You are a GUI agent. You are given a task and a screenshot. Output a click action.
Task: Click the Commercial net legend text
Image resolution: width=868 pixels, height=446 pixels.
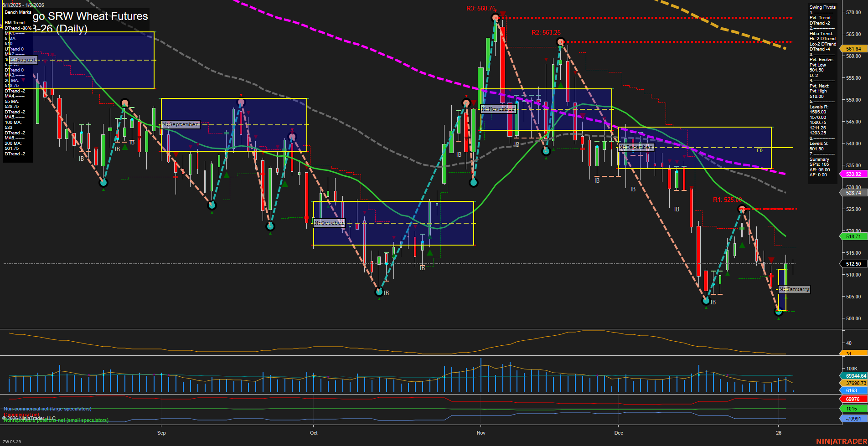[x=22, y=415]
